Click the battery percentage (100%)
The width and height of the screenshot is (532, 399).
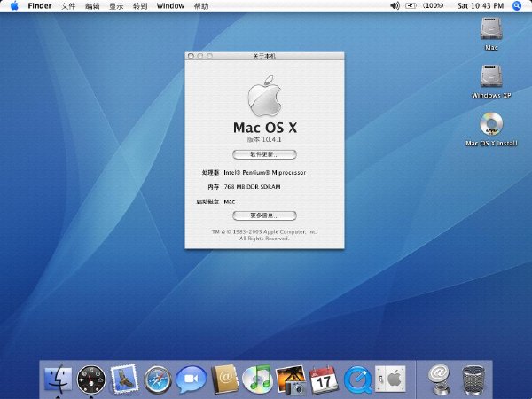(434, 6)
